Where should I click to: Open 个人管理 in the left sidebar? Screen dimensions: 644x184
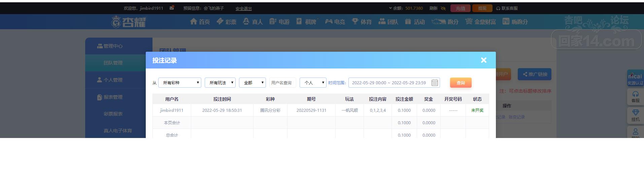click(x=118, y=80)
